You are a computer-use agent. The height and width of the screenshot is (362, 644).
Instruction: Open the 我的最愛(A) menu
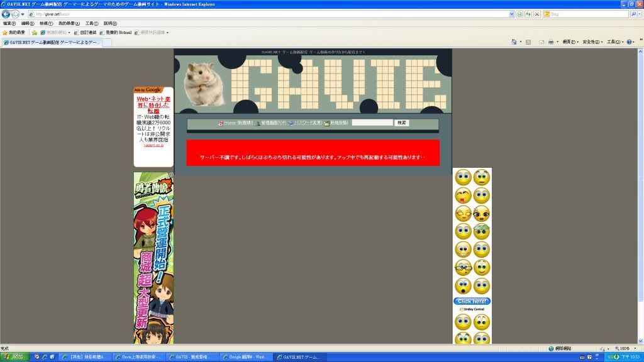tap(69, 23)
